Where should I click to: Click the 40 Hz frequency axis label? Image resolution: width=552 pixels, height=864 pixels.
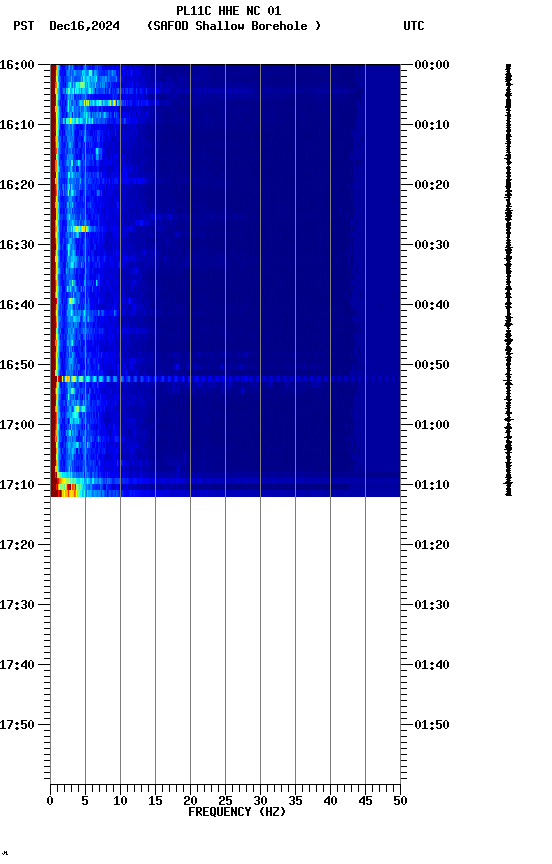coord(330,801)
